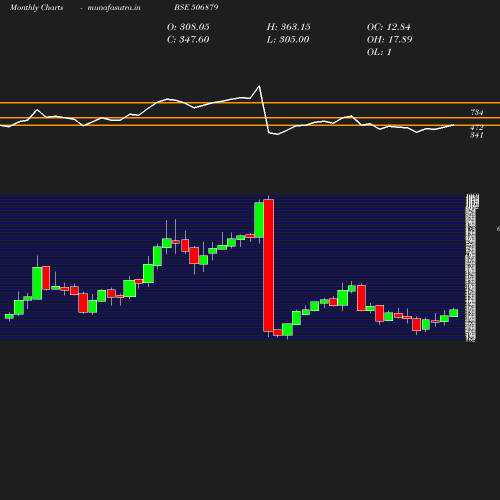Click the tallest red candlestick
The image size is (500, 500).
[269, 266]
